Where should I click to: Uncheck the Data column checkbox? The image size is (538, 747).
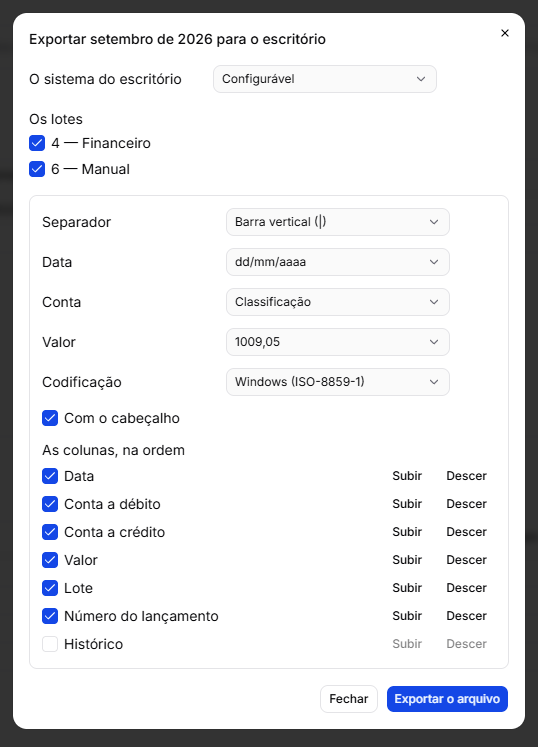50,476
